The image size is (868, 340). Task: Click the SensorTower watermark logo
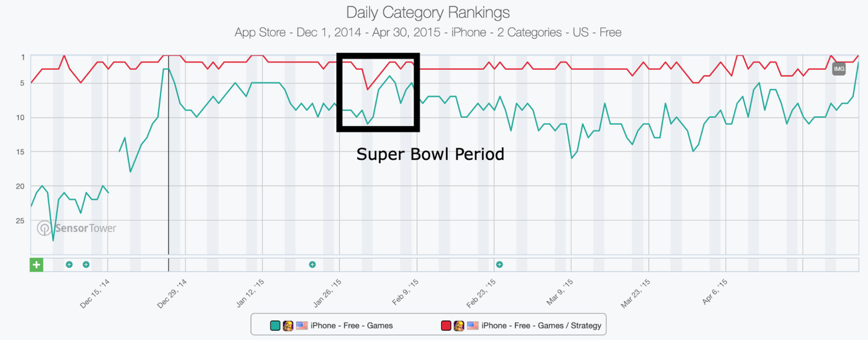pyautogui.click(x=77, y=228)
